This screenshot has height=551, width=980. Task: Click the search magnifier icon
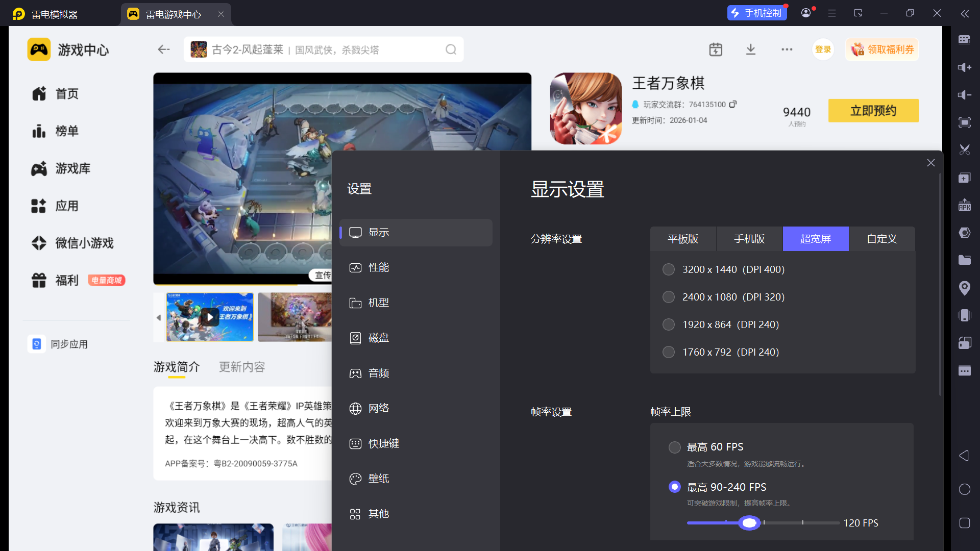(451, 49)
